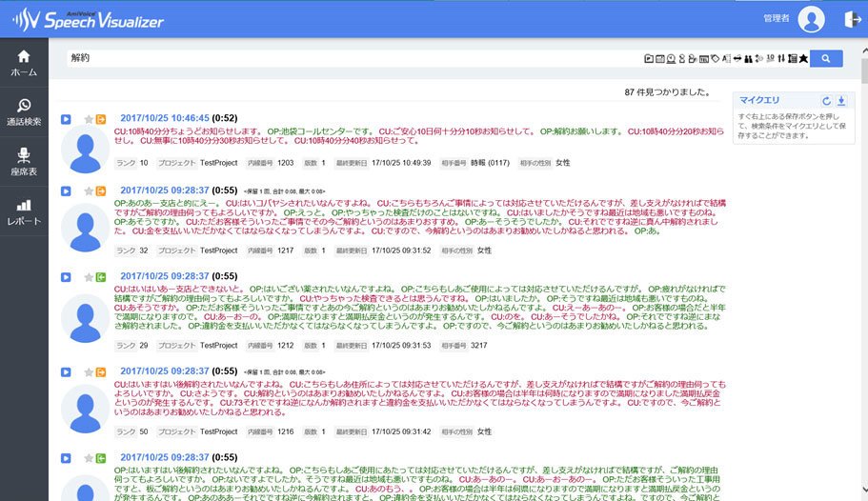Open the list display settings icon
Viewport: 868px width, 501px height.
pos(793,58)
